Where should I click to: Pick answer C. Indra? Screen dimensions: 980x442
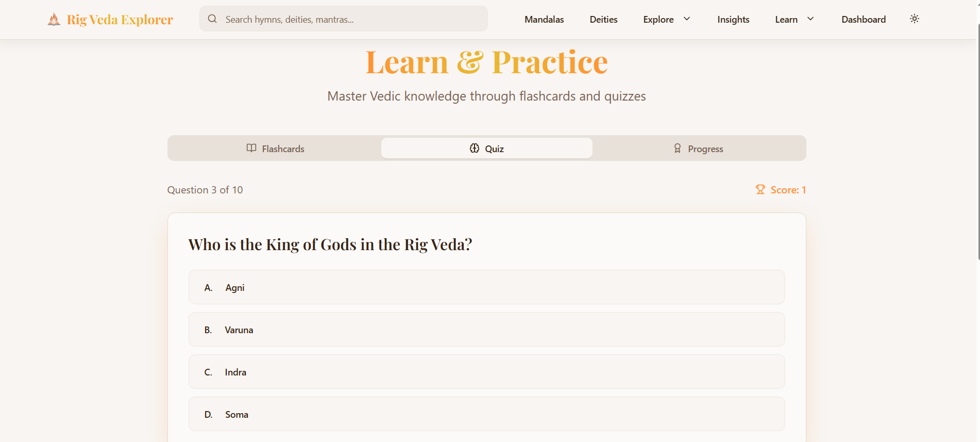point(486,372)
